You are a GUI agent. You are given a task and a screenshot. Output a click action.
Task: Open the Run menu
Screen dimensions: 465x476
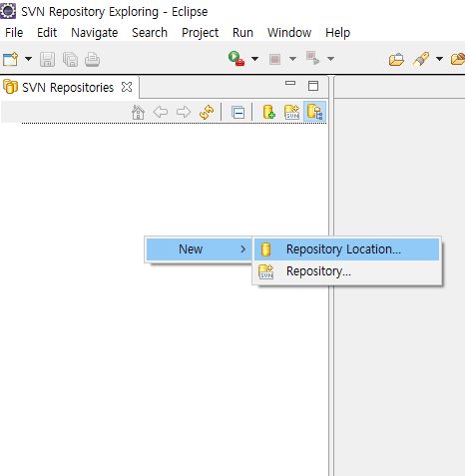point(242,33)
